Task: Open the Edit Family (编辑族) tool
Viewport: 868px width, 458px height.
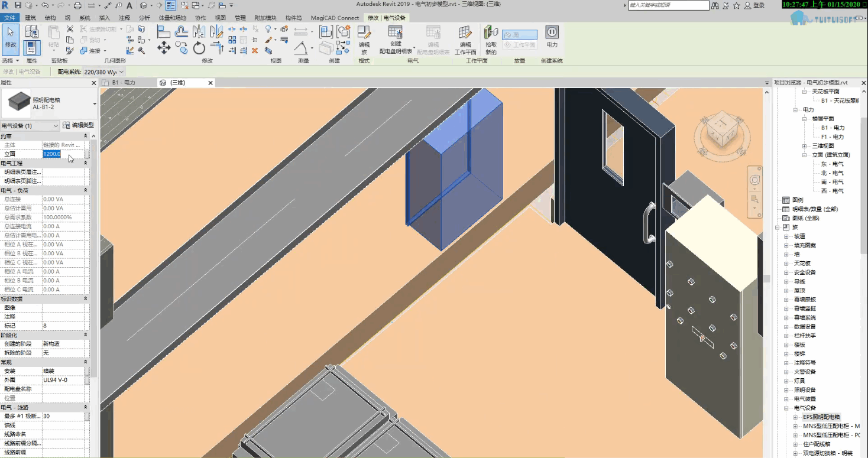Action: click(x=364, y=40)
